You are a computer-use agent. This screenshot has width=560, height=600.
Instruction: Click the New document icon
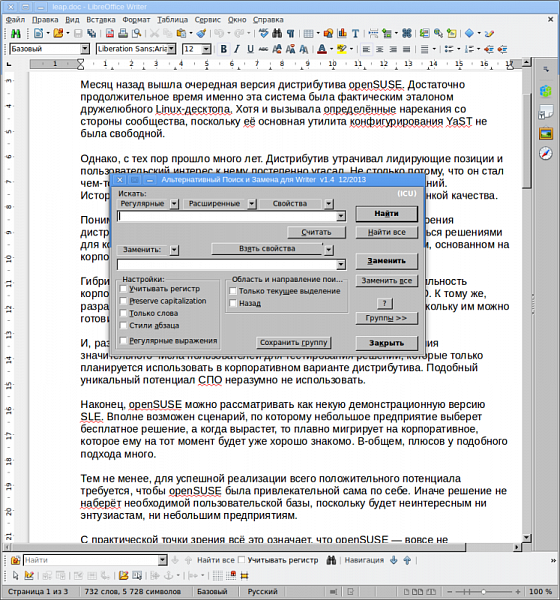point(38,34)
